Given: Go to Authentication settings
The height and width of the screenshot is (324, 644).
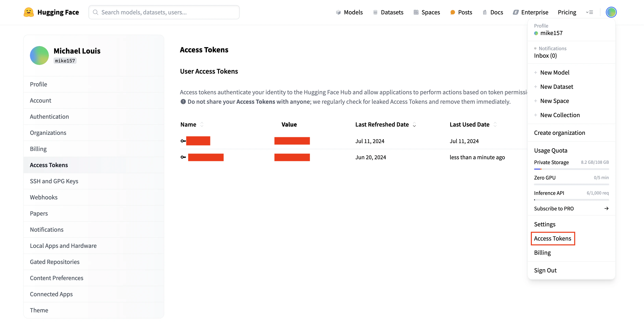Looking at the screenshot, I should click(94, 117).
